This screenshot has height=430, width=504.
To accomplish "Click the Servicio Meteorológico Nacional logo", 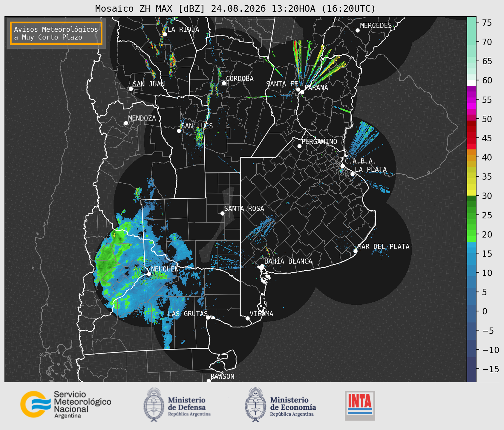I will [x=65, y=404].
